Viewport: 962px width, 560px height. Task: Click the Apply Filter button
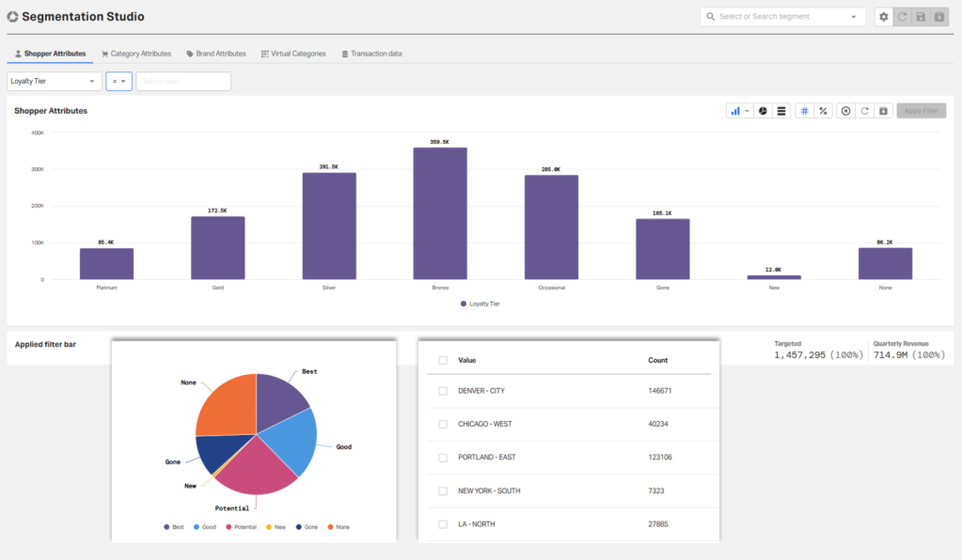920,110
